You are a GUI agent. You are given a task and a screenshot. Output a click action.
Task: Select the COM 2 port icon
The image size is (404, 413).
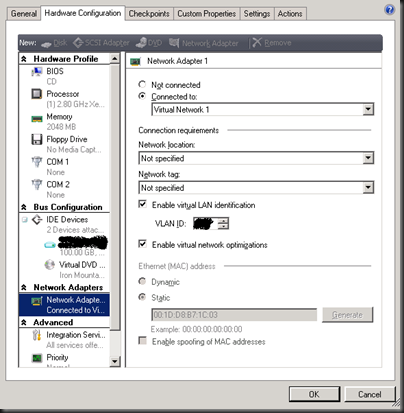37,185
